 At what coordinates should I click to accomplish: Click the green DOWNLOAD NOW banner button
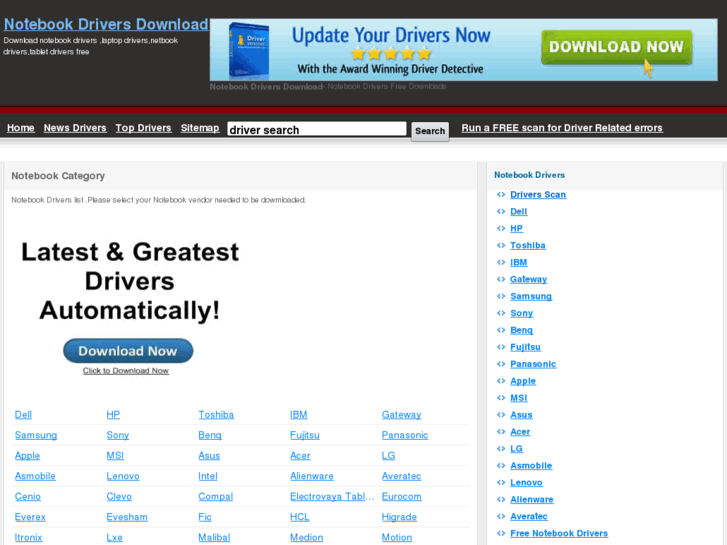click(616, 47)
